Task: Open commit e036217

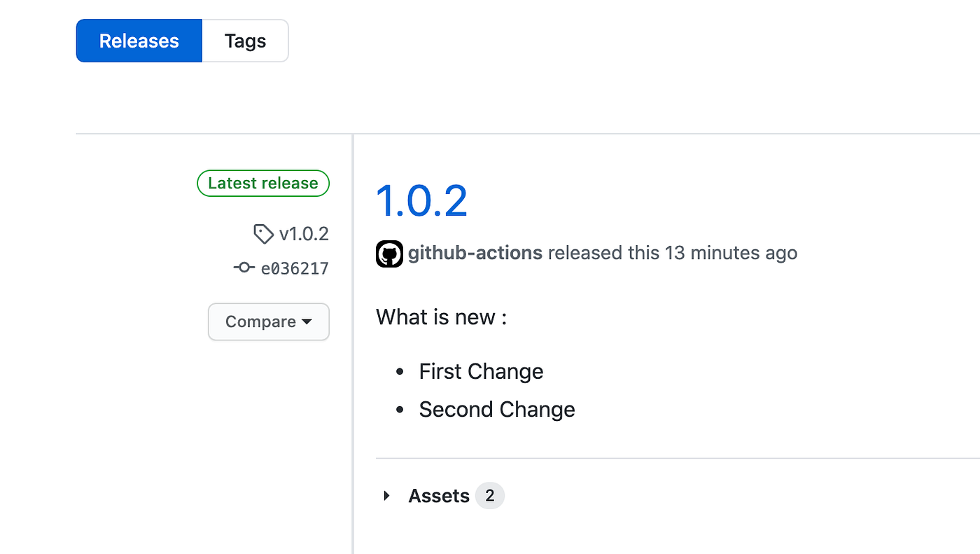Action: (295, 268)
